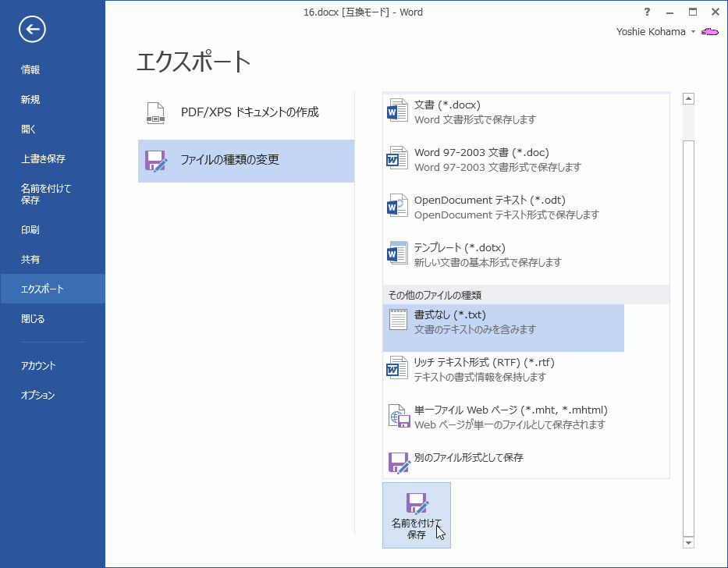Open the 情報 menu item
The height and width of the screenshot is (568, 728).
pos(53,69)
